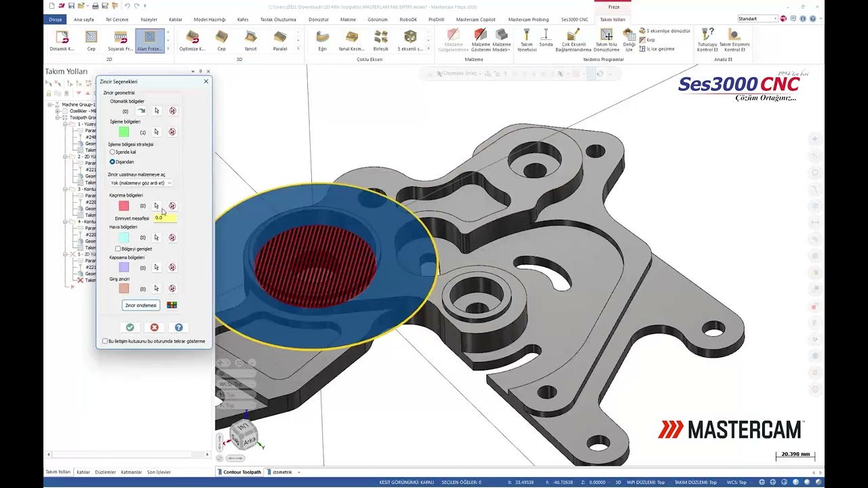Click the save icon in quick access toolbar
Viewport: 868px width, 488px height.
tap(71, 6)
